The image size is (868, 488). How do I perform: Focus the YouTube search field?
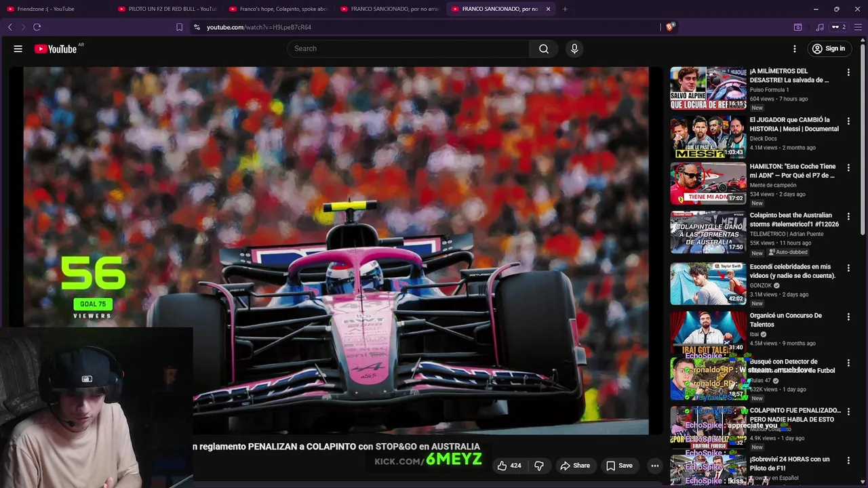[408, 49]
